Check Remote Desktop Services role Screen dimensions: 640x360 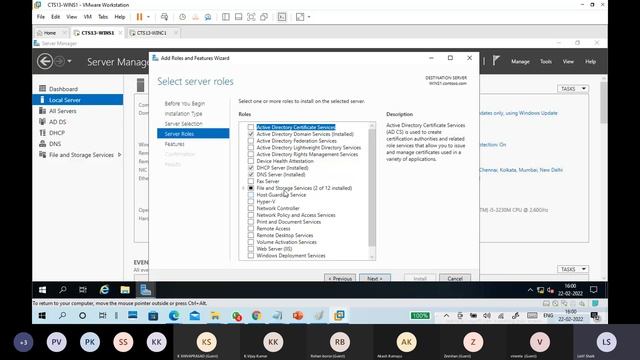(x=251, y=235)
